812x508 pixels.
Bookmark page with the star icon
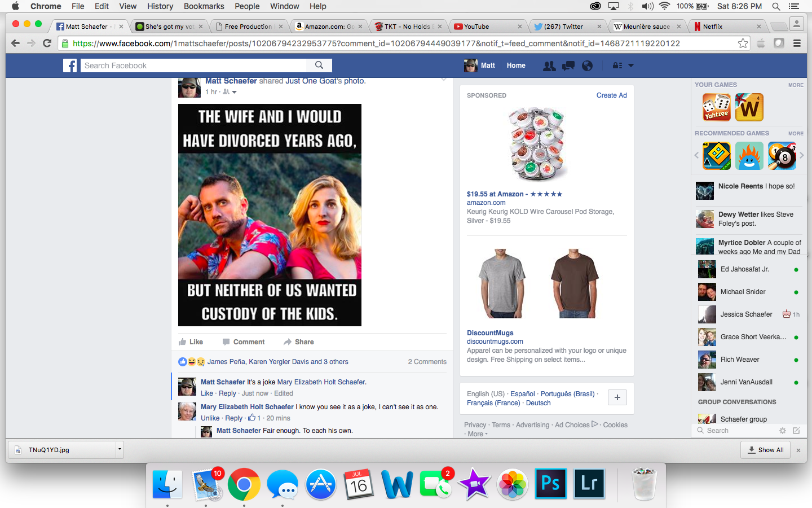[743, 43]
